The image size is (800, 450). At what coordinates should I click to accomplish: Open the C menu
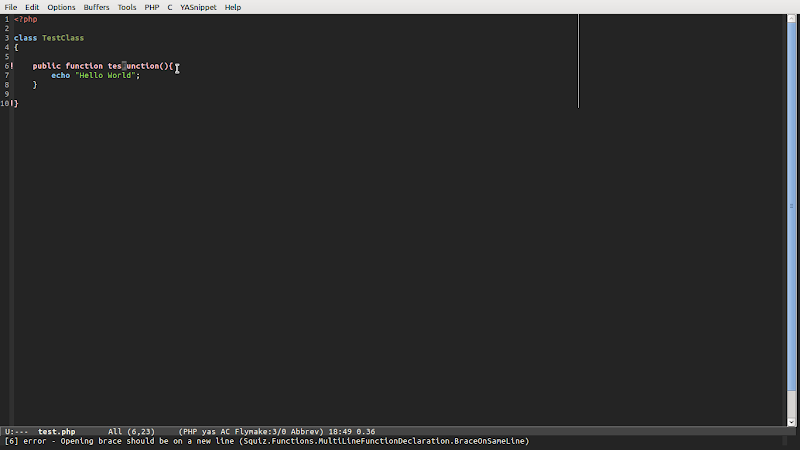[x=170, y=7]
